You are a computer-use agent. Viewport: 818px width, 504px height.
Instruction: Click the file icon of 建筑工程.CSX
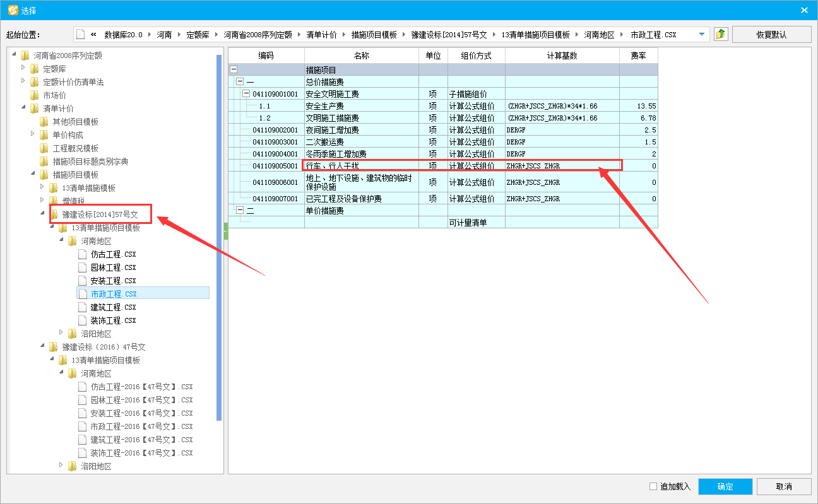tap(81, 307)
